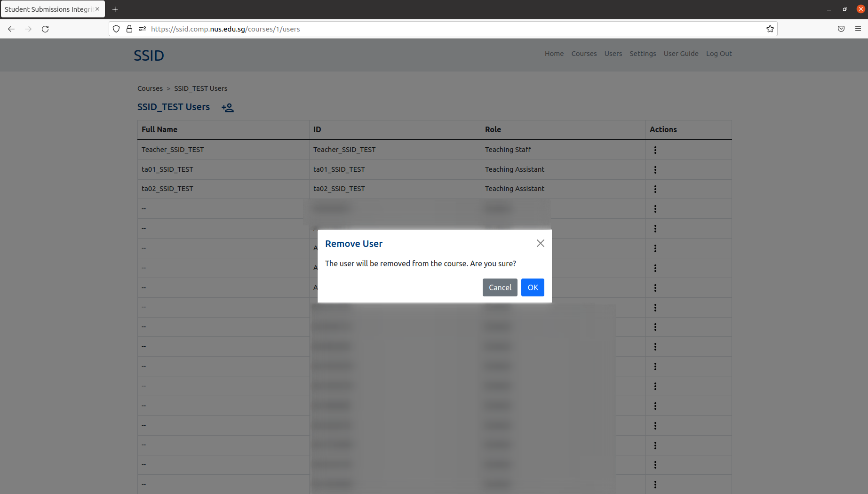Viewport: 868px width, 494px height.
Task: Click the shield tracking protection icon
Action: 116,29
